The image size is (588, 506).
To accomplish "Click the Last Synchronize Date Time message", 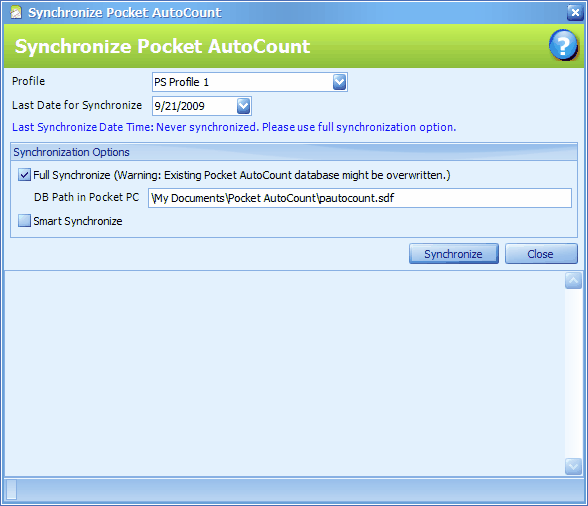I will tap(234, 127).
